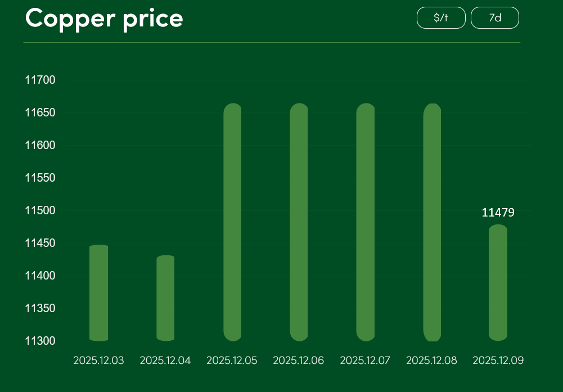
Task: Open the 7d time range selector
Action: 495,17
